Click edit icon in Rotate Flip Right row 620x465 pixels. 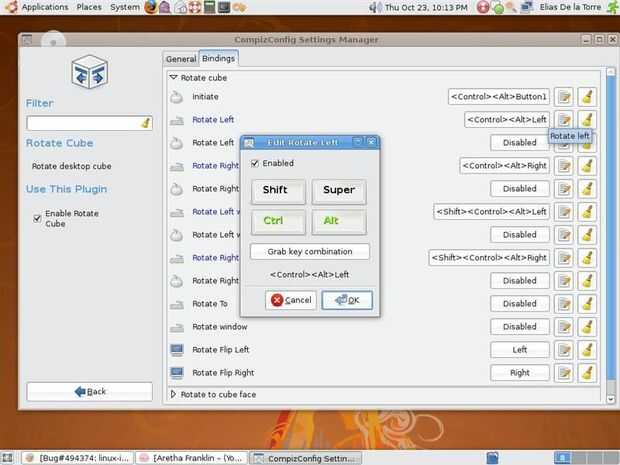coord(563,373)
